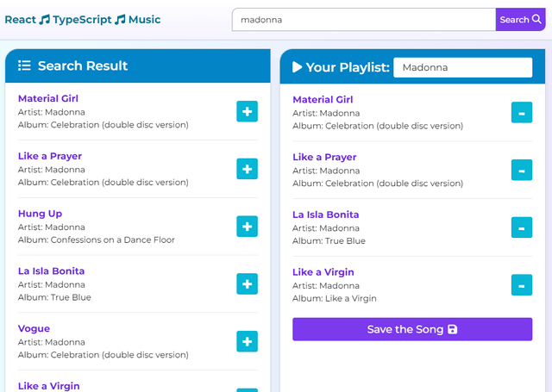552x392 pixels.
Task: Add Material Girl to the playlist
Action: click(247, 112)
